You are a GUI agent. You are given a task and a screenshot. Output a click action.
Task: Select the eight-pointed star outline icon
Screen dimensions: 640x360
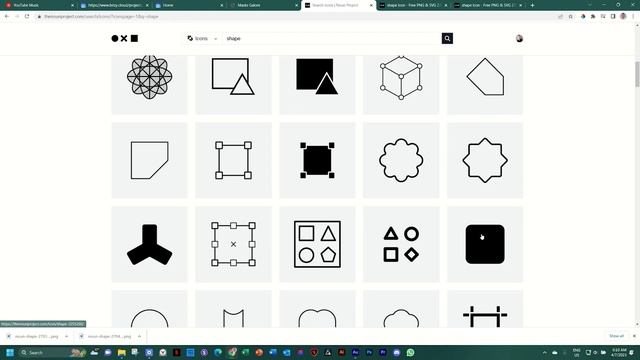click(x=485, y=160)
